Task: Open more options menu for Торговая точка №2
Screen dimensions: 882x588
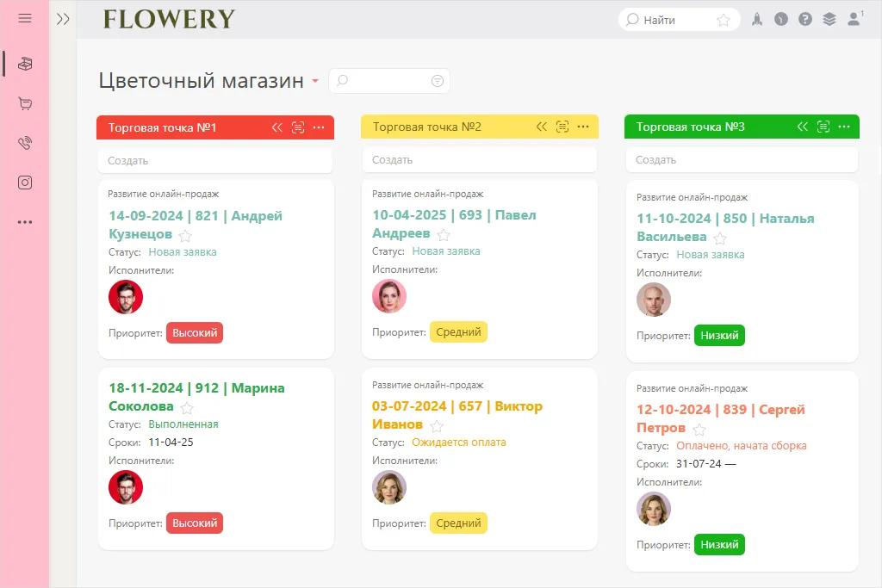Action: click(x=583, y=127)
